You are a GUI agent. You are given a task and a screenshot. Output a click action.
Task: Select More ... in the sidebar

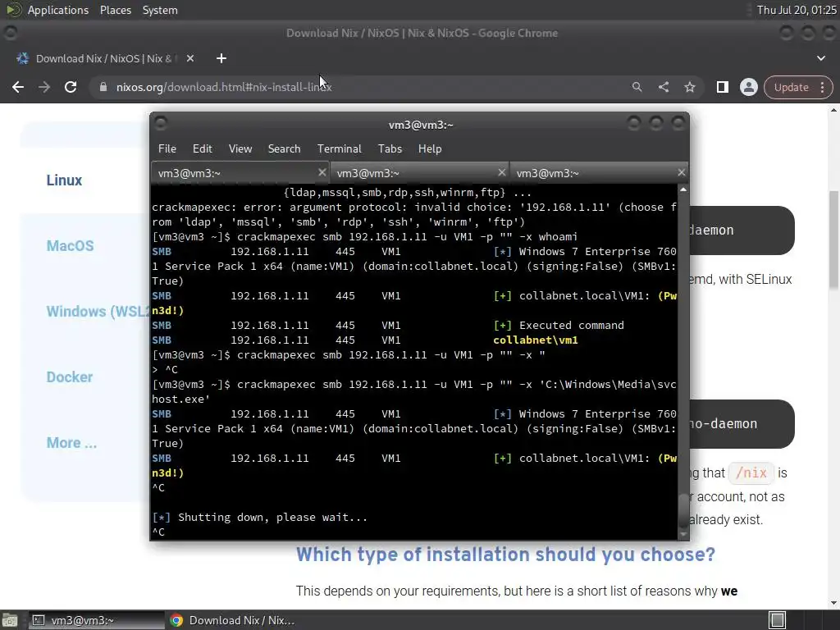pos(71,442)
